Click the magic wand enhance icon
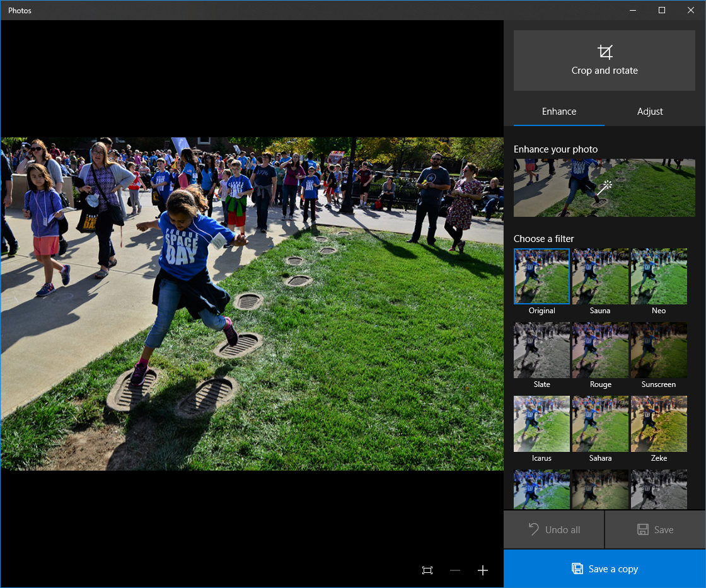The width and height of the screenshot is (706, 588). pyautogui.click(x=605, y=187)
